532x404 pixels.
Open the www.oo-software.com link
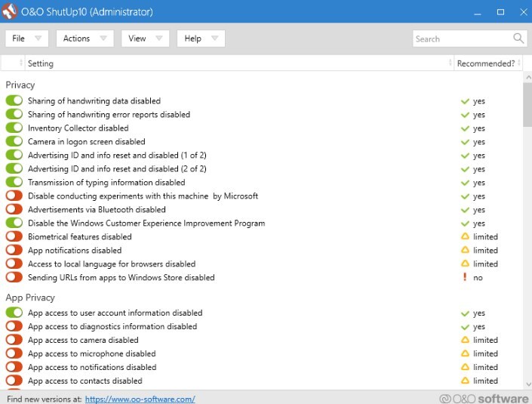tap(140, 399)
